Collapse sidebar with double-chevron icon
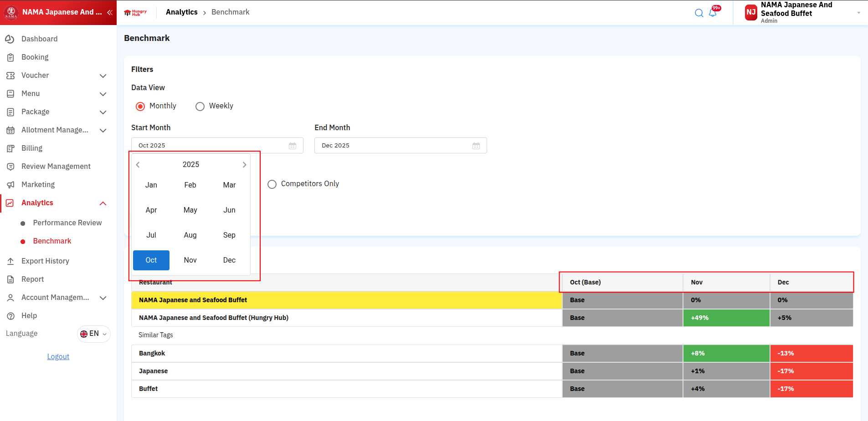868x421 pixels. coord(109,12)
